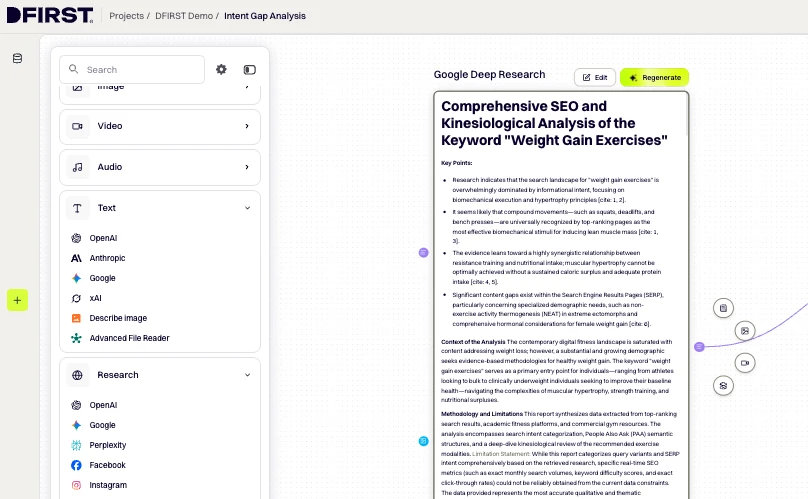This screenshot has height=499, width=808.
Task: Click the Comprehensive SEO report heading
Action: [x=554, y=123]
